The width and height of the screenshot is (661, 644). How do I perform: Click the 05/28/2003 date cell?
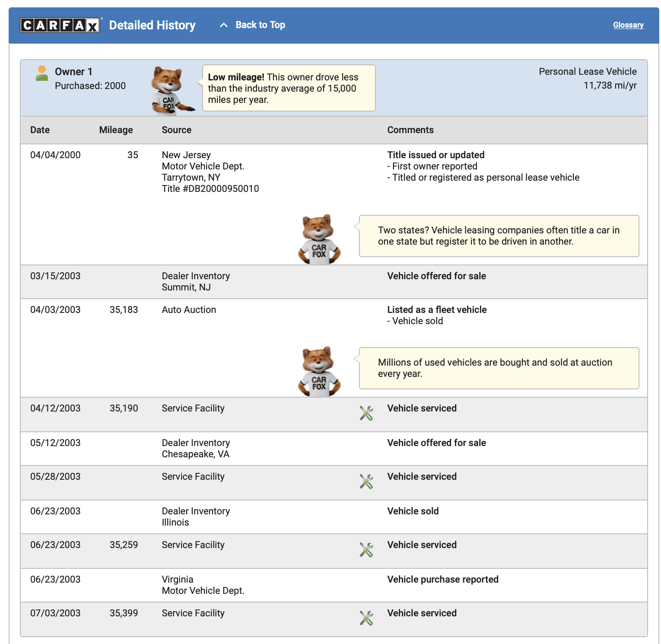point(55,477)
